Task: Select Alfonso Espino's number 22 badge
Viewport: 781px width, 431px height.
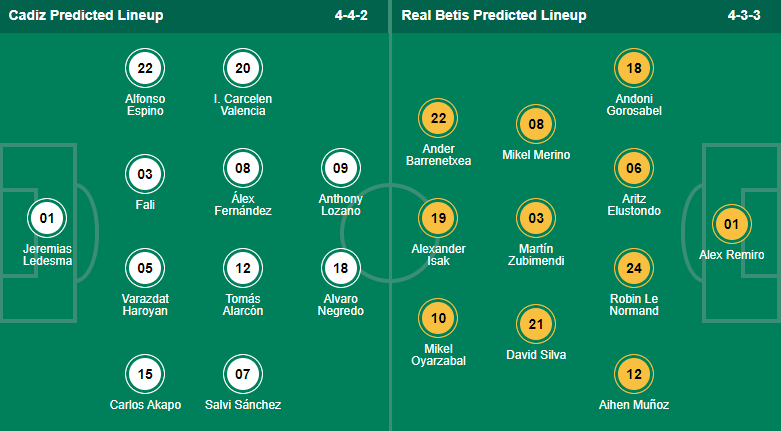Action: pyautogui.click(x=145, y=68)
